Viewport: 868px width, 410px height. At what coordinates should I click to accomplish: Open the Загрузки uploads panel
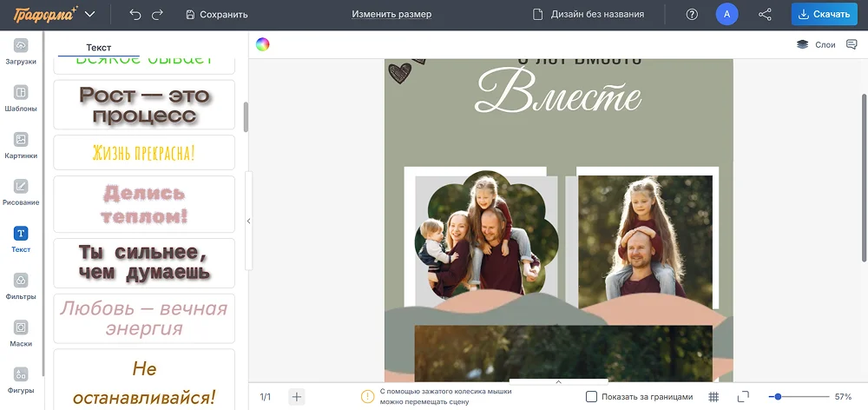tap(21, 51)
